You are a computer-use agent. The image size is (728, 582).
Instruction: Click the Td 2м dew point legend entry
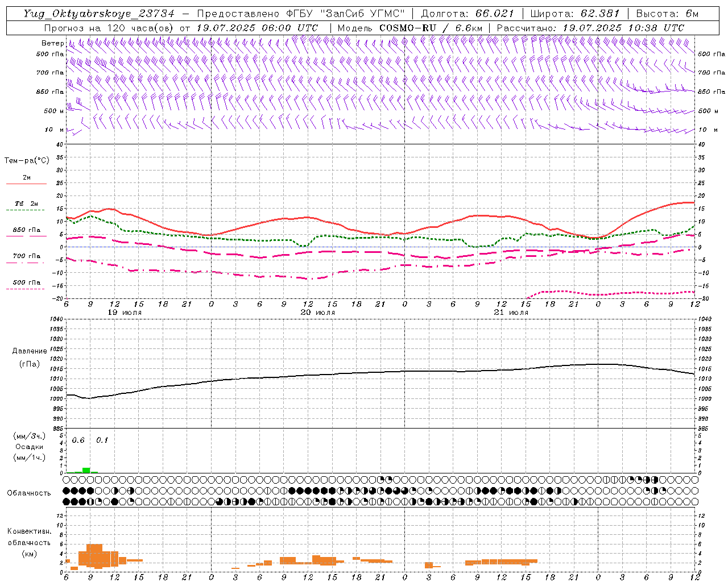(27, 203)
